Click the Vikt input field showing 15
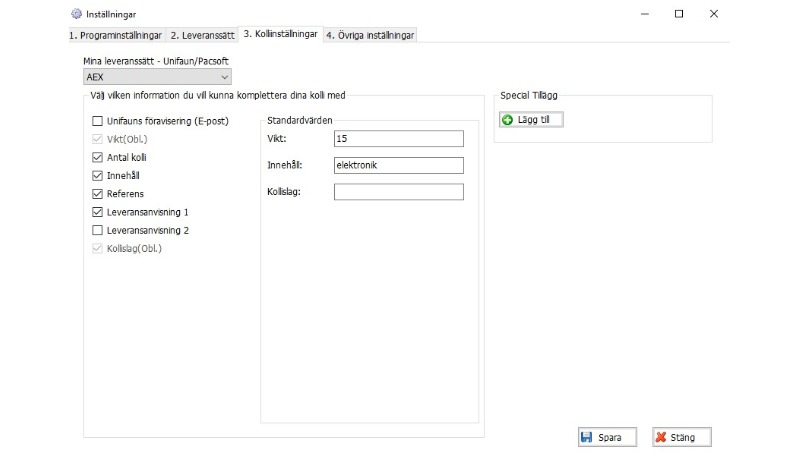 pyautogui.click(x=398, y=139)
